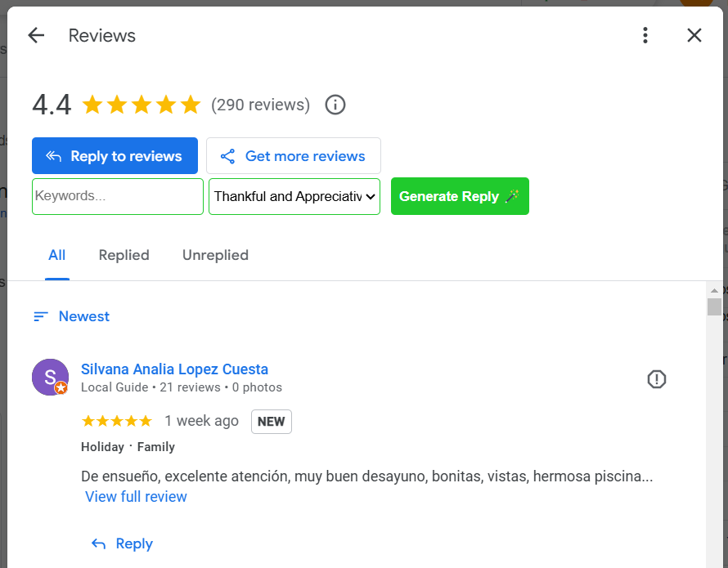Click Silvana's purple profile avatar
The height and width of the screenshot is (568, 728).
[x=50, y=377]
